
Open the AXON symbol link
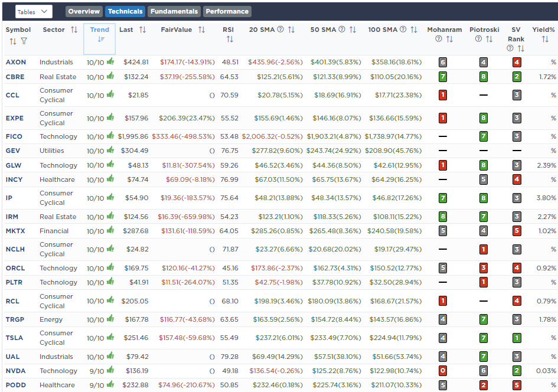(16, 62)
